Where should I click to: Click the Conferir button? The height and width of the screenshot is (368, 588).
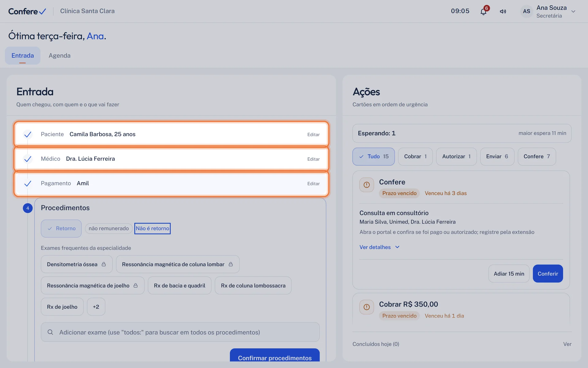tap(548, 274)
